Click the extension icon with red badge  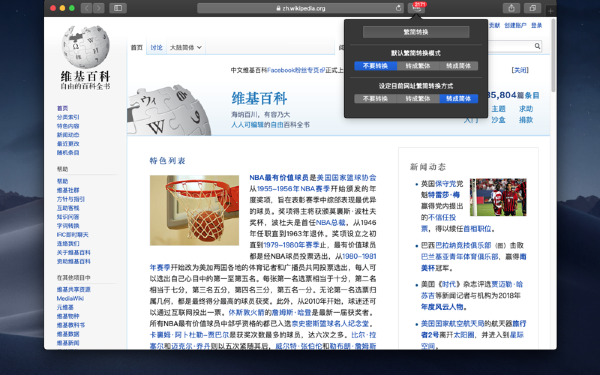416,8
